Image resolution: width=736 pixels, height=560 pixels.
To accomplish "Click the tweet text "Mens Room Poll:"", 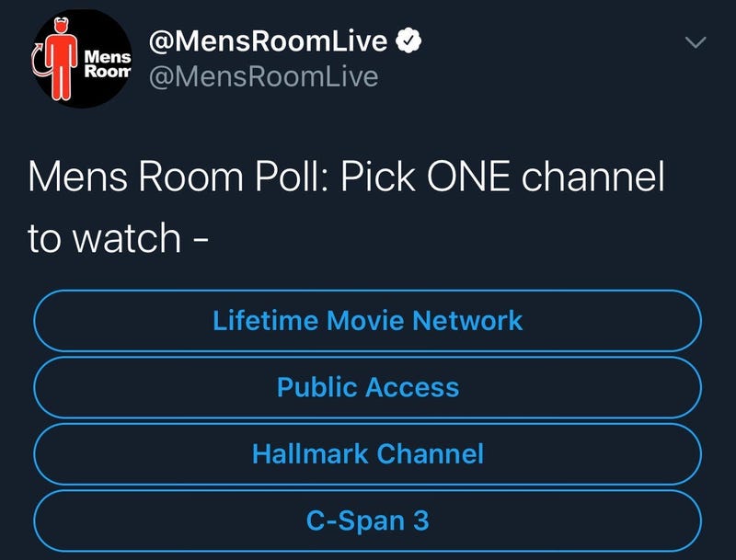I will [177, 177].
